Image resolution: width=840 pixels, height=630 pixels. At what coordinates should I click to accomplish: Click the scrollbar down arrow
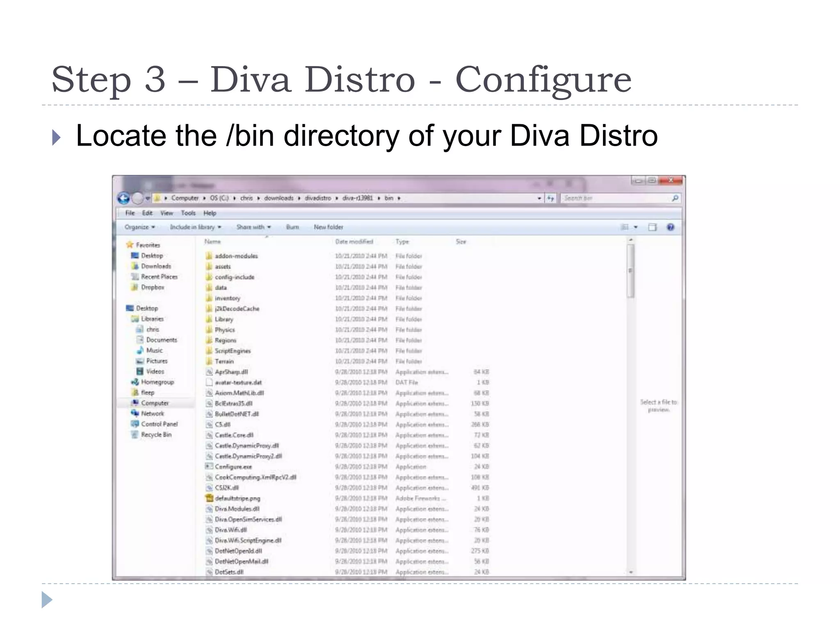[631, 572]
